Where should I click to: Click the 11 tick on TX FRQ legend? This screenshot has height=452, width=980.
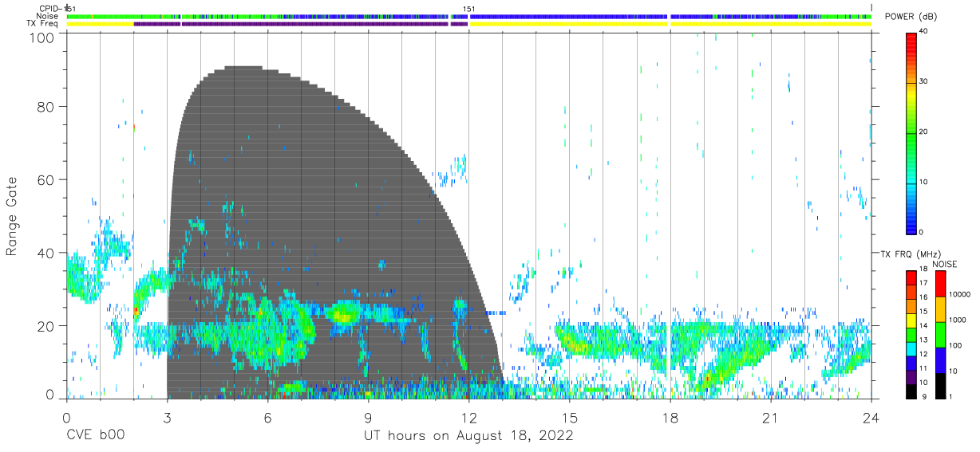(x=924, y=368)
